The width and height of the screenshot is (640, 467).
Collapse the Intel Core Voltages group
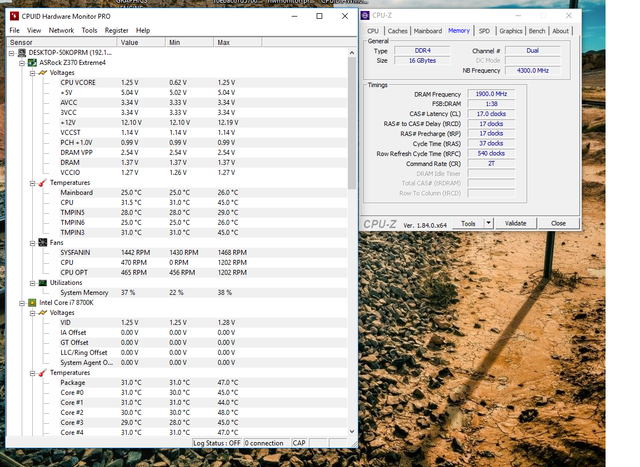[32, 313]
